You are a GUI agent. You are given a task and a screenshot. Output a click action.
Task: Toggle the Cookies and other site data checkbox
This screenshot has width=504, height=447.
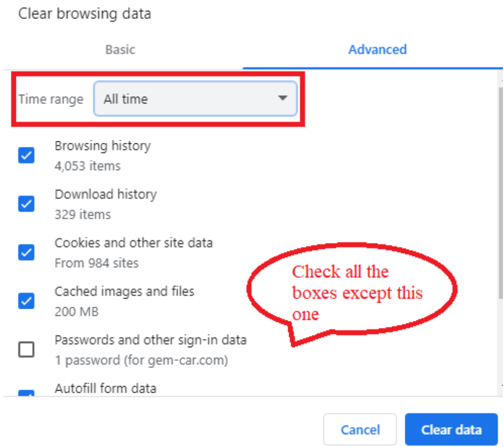(x=26, y=252)
